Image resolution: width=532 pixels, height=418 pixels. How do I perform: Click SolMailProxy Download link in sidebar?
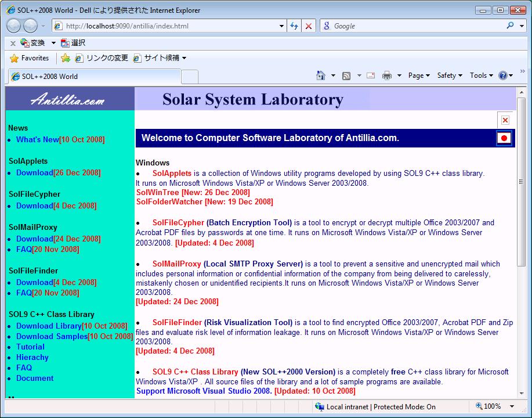pyautogui.click(x=35, y=239)
